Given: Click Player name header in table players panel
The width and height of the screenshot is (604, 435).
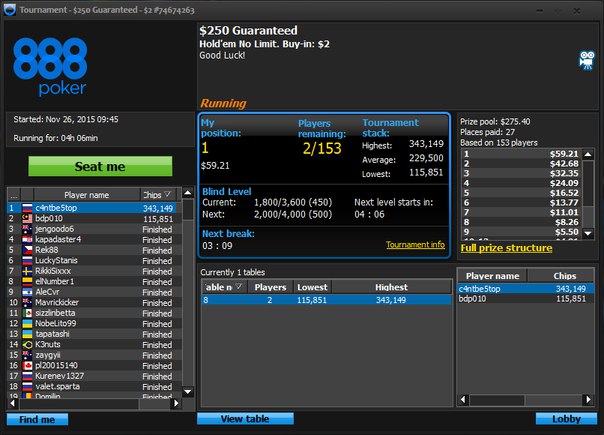Looking at the screenshot, I should 492,276.
